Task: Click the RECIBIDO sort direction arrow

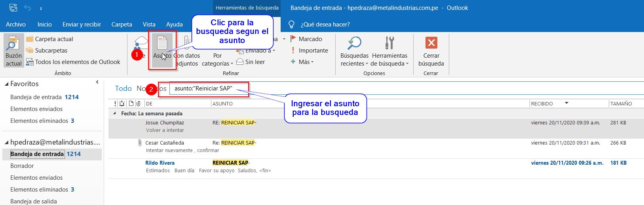Action: click(566, 103)
